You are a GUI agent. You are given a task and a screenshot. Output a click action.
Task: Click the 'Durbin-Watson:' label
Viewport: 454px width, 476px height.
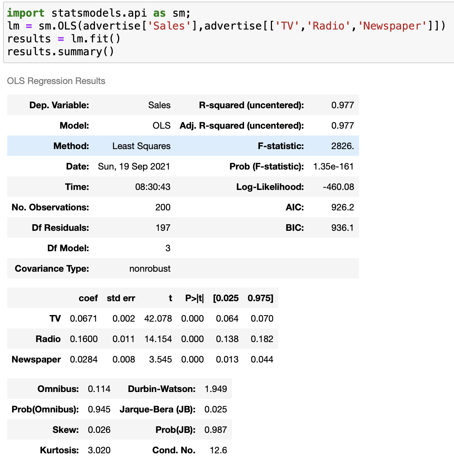click(162, 389)
